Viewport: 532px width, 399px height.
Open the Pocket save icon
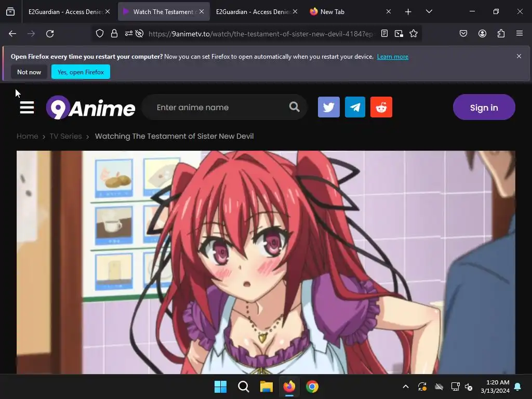click(463, 34)
